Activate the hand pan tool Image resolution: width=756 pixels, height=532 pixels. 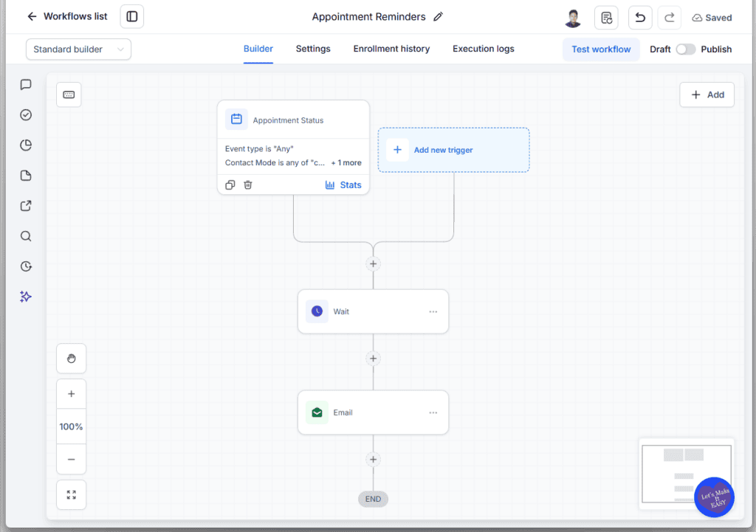click(x=72, y=359)
